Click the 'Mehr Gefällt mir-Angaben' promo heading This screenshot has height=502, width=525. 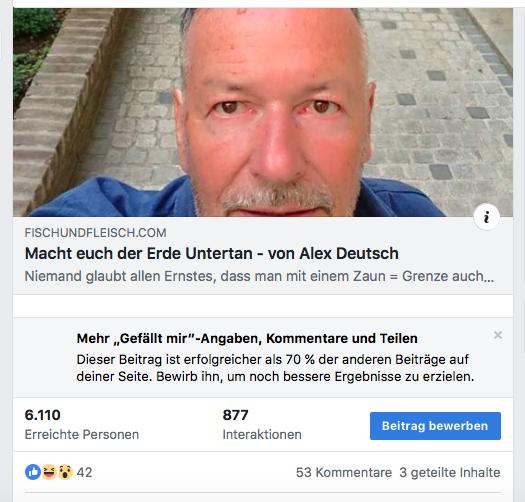click(247, 339)
